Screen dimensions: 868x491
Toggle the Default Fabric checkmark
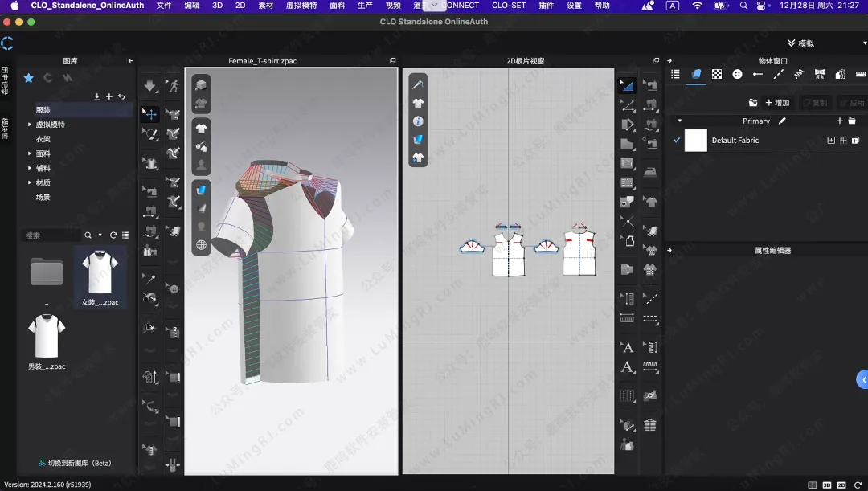[x=677, y=141]
